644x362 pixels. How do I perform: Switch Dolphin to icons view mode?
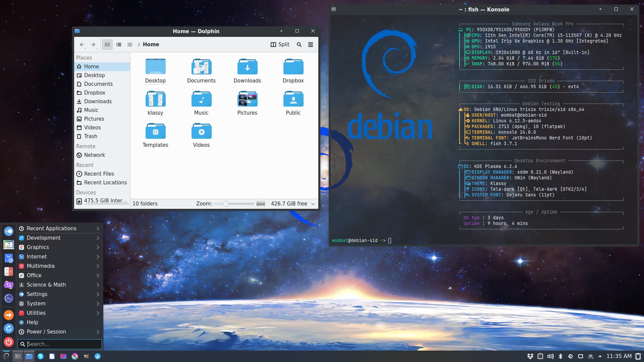(107, 45)
